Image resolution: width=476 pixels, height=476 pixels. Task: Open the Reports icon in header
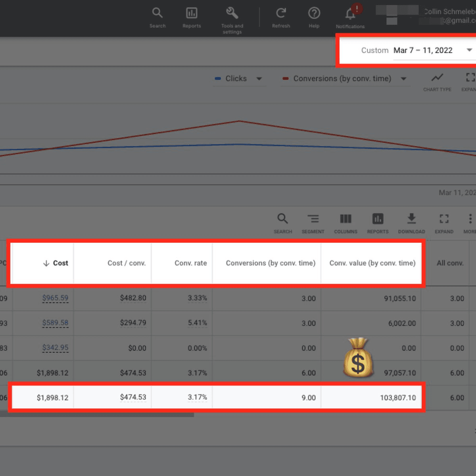click(x=192, y=13)
